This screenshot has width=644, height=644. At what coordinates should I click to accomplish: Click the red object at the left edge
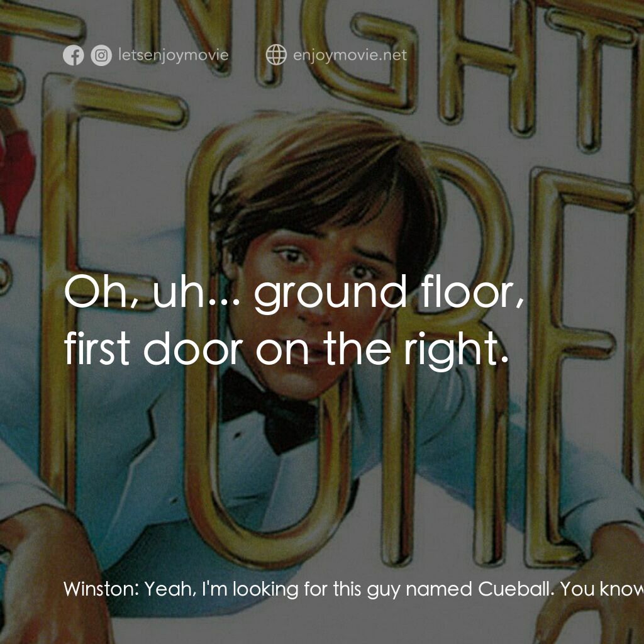click(16, 172)
